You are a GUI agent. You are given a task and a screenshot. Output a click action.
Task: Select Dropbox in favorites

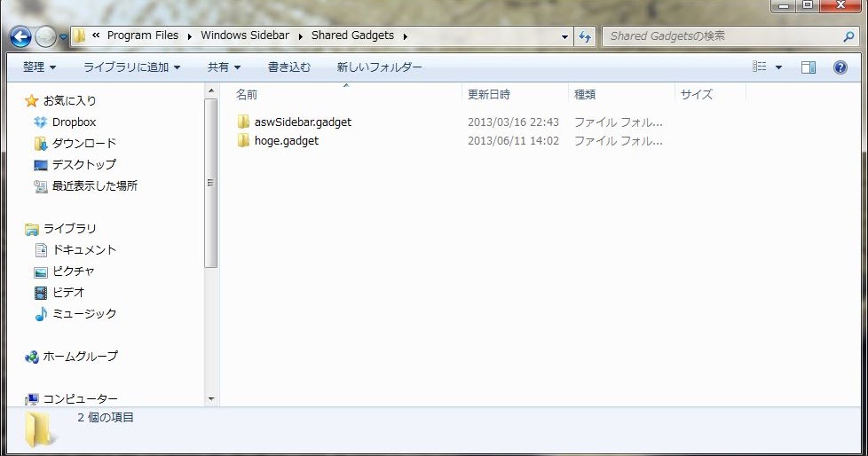coord(74,122)
